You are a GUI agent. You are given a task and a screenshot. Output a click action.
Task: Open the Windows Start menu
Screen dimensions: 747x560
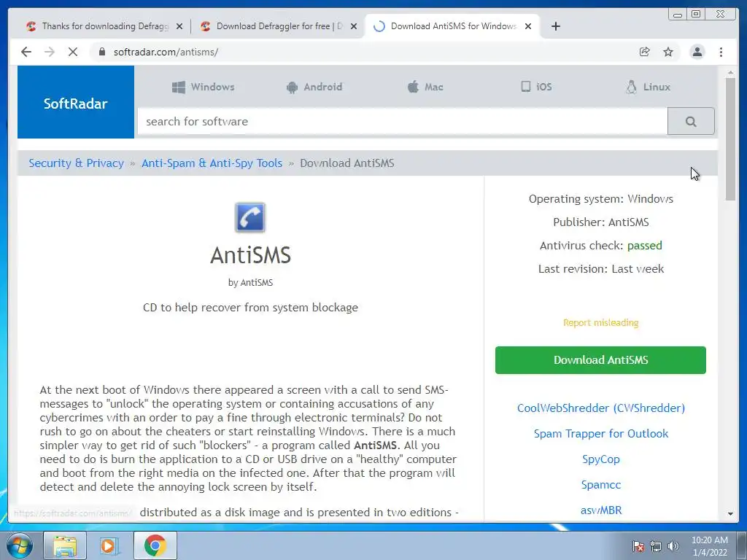tap(20, 545)
